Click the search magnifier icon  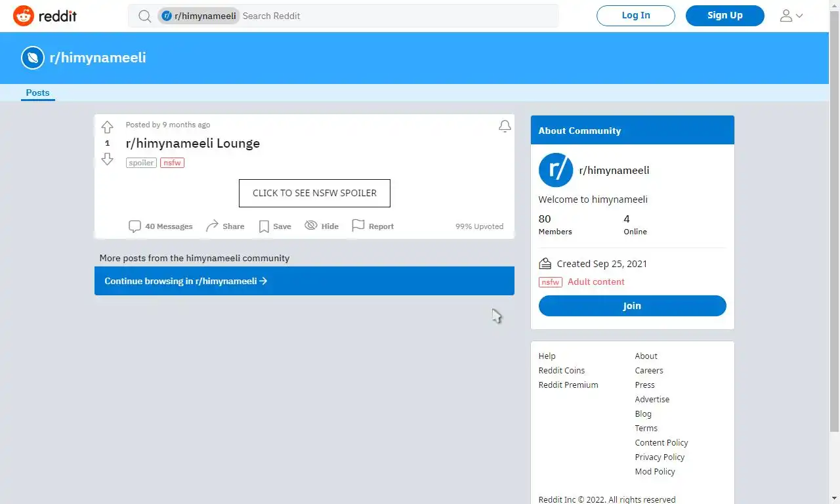click(144, 16)
